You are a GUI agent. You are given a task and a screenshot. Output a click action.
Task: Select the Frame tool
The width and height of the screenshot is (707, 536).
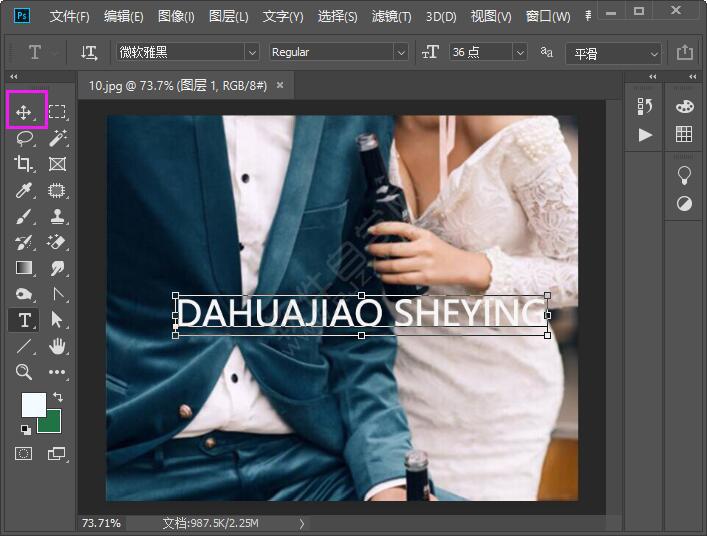[x=57, y=164]
